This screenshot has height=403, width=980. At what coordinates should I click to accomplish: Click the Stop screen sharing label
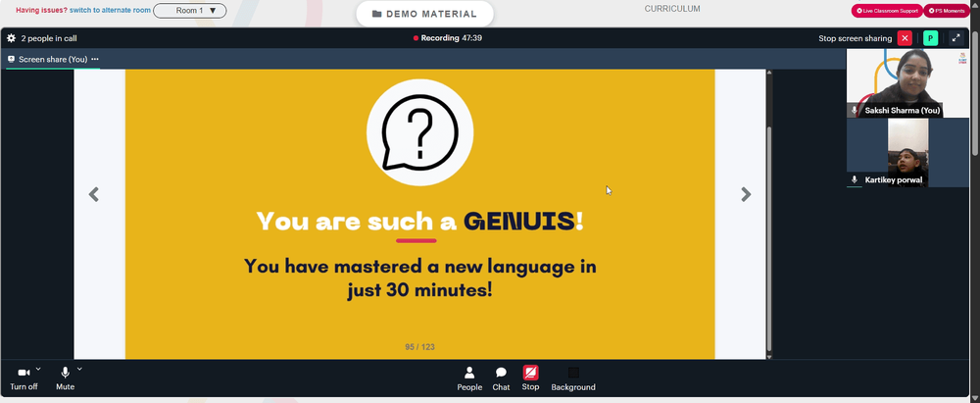tap(855, 38)
